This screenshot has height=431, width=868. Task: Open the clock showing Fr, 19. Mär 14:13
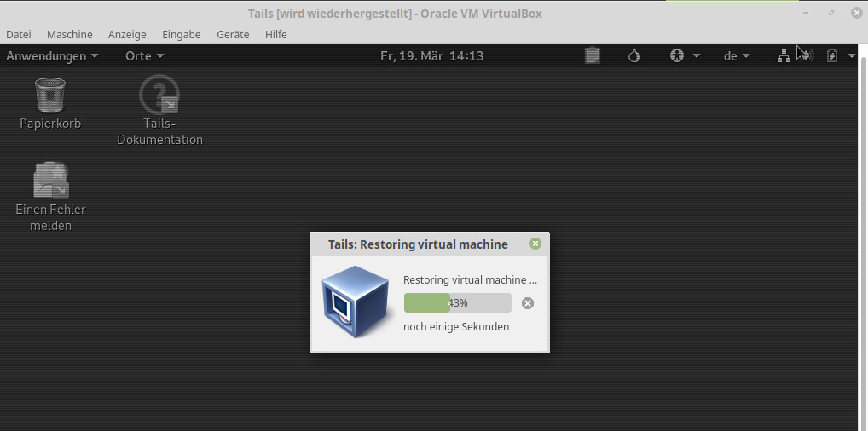coord(431,56)
